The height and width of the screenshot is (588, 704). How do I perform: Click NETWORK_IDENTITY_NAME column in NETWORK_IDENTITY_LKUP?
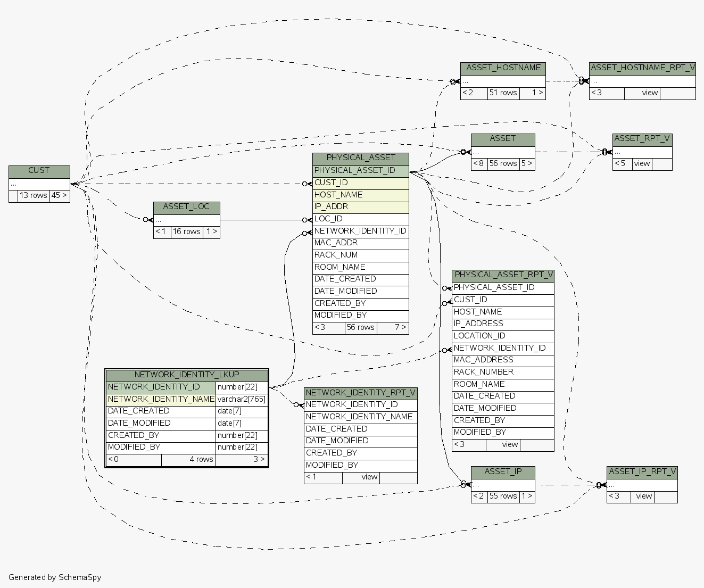[x=161, y=399]
